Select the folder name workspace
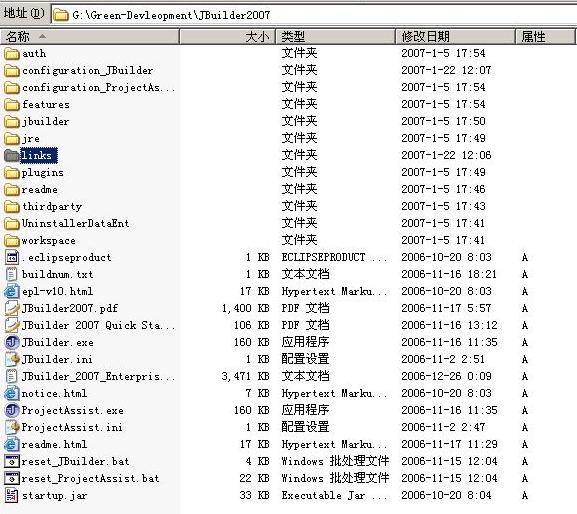 (49, 241)
